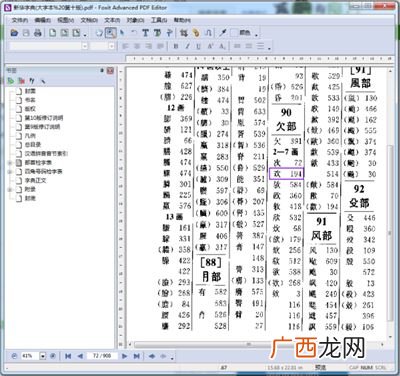
Task: Expand the 部首检字表 bookmark
Action: pos(10,163)
